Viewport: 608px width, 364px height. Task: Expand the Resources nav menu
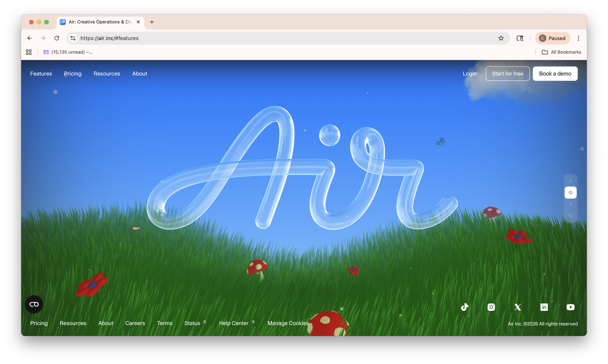click(107, 74)
